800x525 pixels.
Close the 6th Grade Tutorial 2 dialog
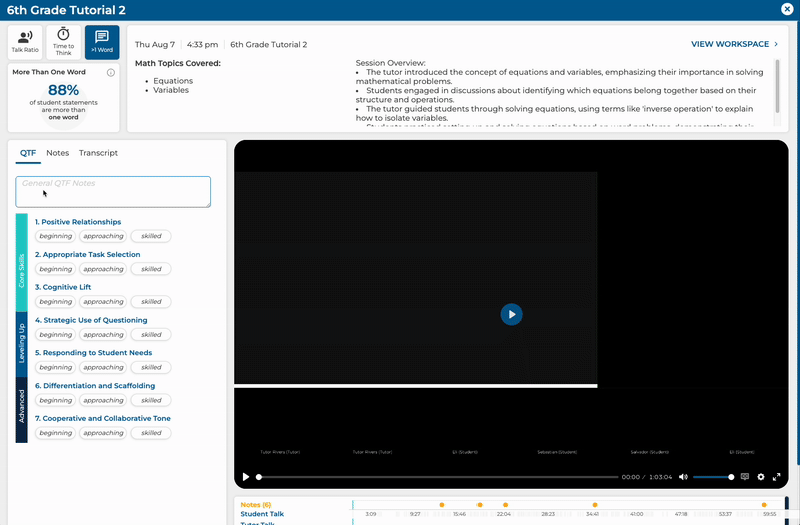tap(787, 9)
